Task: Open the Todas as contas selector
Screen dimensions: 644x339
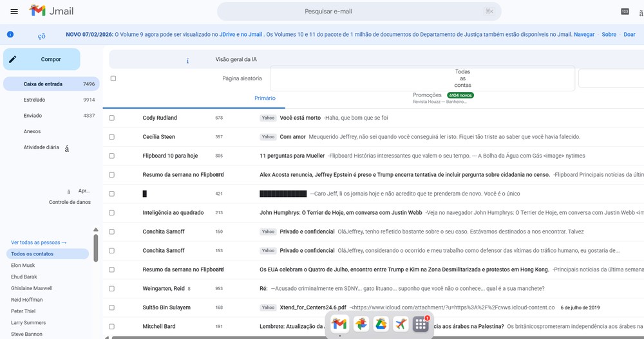Action: coord(422,78)
